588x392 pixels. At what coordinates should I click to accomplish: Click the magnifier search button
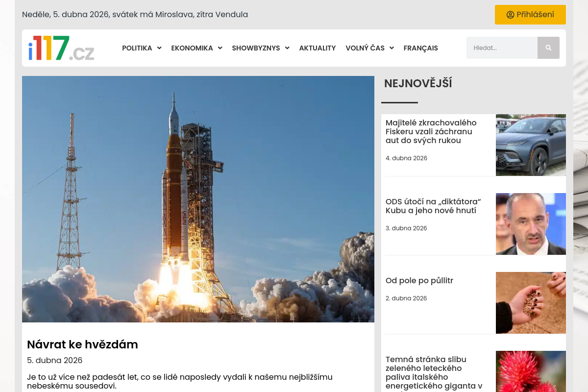point(548,48)
